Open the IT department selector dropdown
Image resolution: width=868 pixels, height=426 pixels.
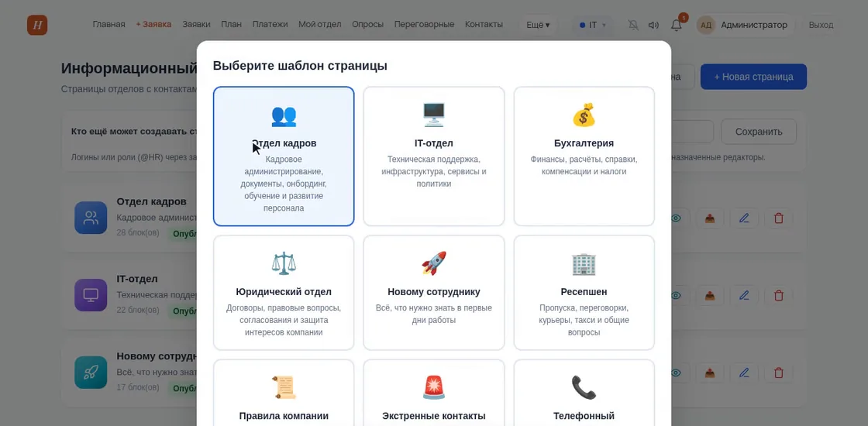coord(593,25)
